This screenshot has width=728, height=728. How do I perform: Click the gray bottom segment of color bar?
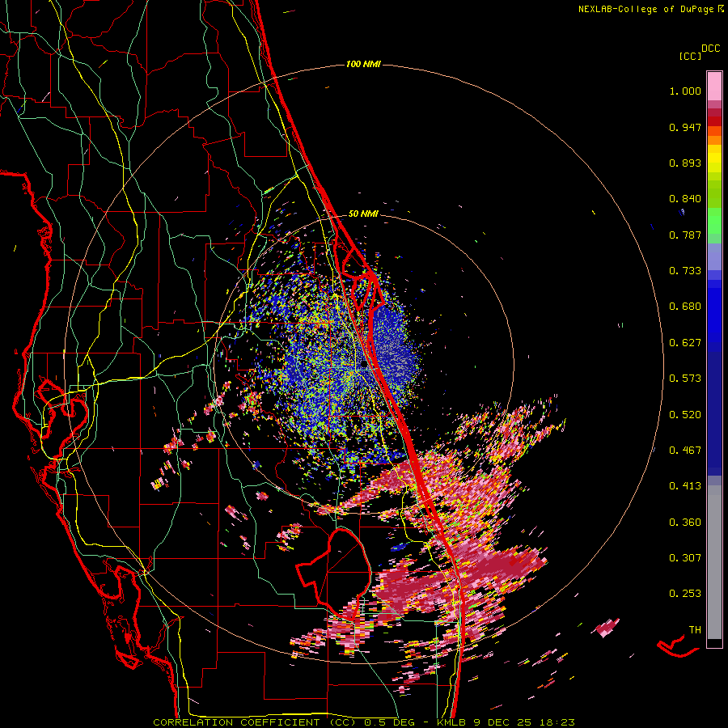(x=714, y=562)
